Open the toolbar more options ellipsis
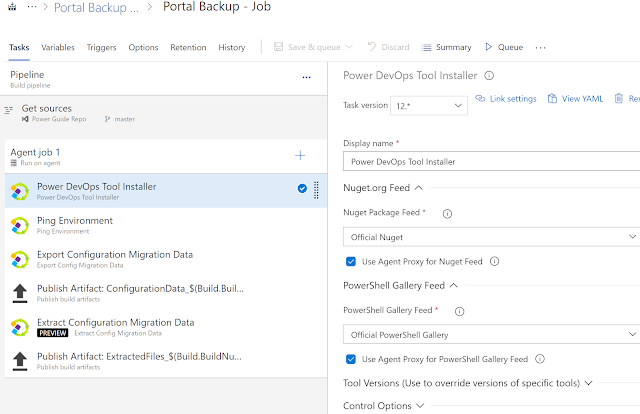 tap(541, 47)
